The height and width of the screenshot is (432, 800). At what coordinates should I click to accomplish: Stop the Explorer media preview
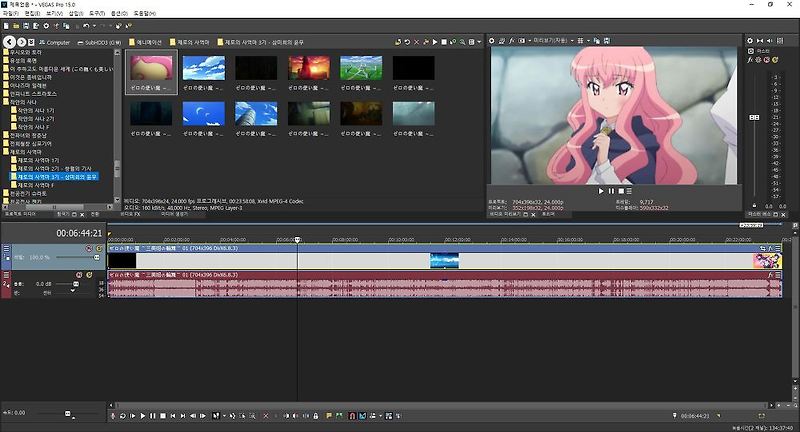tap(444, 42)
